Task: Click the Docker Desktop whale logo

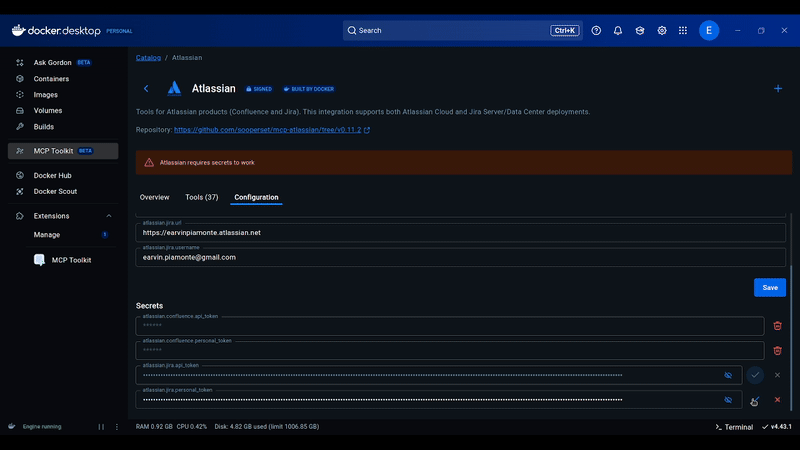Action: 18,31
